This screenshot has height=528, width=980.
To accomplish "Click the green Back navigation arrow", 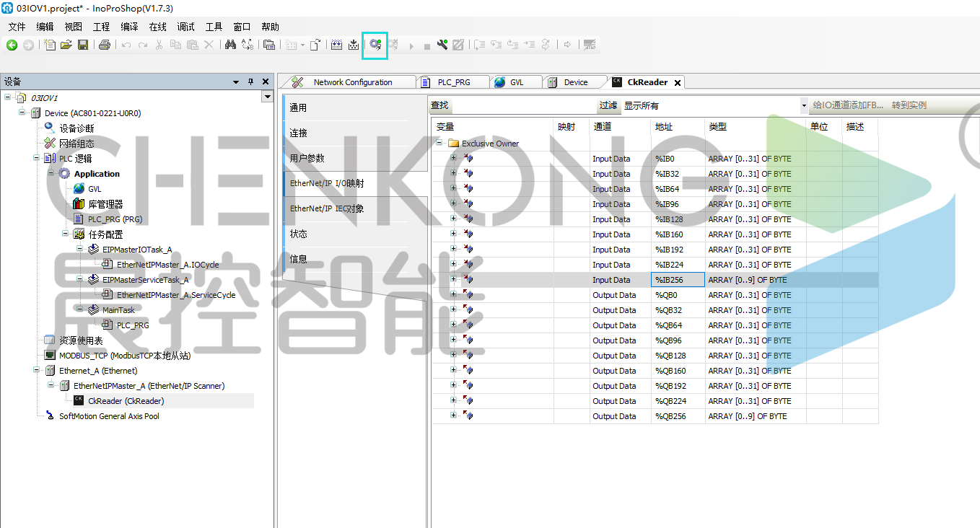I will tap(12, 45).
